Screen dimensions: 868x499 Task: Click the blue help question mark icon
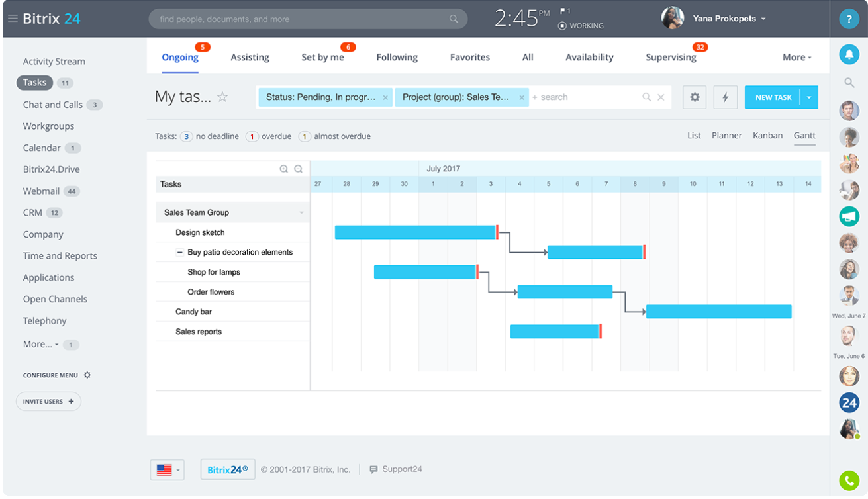pos(849,19)
